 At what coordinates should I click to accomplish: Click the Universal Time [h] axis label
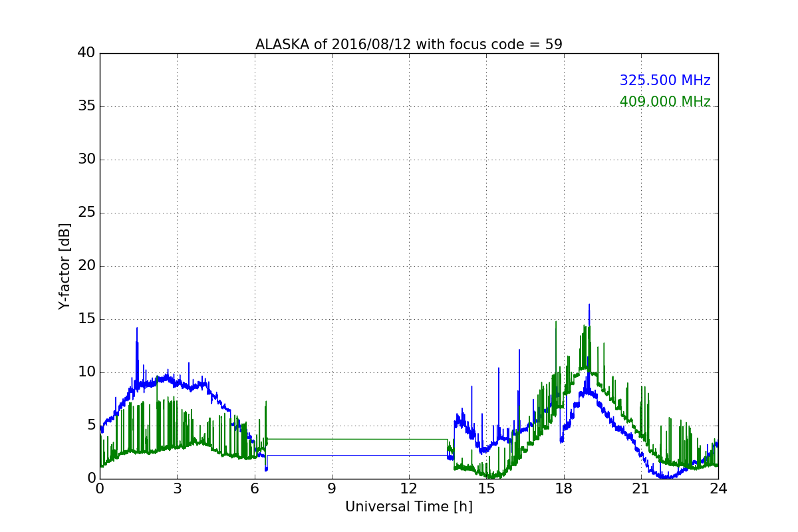(409, 507)
